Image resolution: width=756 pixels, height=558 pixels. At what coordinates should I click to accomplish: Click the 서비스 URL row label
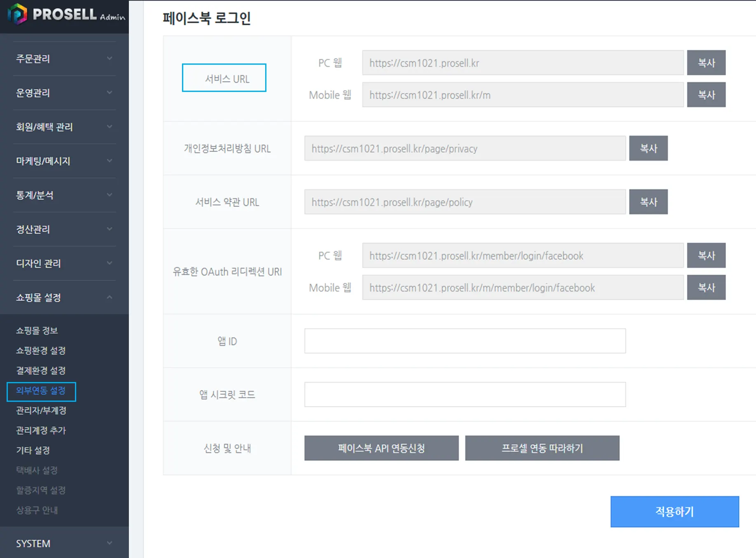(x=227, y=79)
